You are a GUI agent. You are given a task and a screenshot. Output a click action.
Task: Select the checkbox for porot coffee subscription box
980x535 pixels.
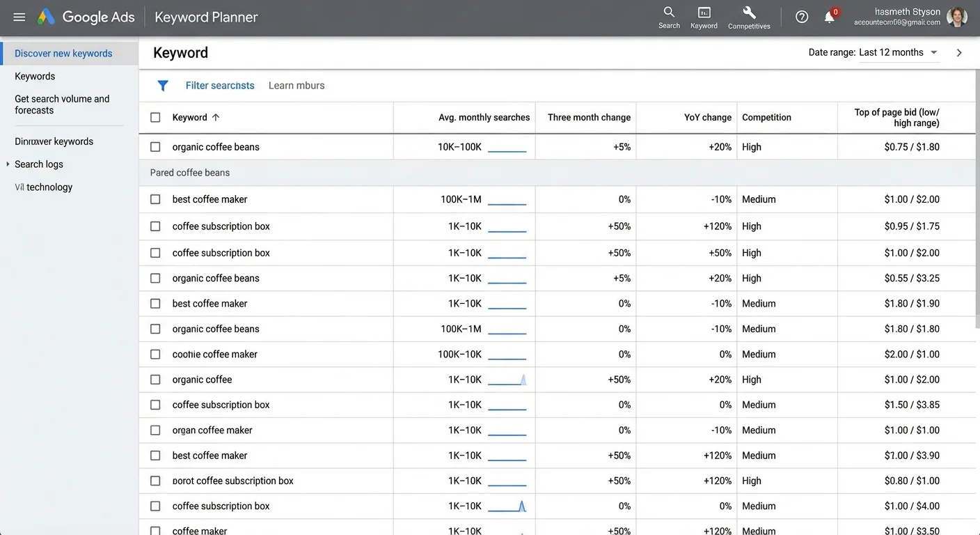pos(155,481)
